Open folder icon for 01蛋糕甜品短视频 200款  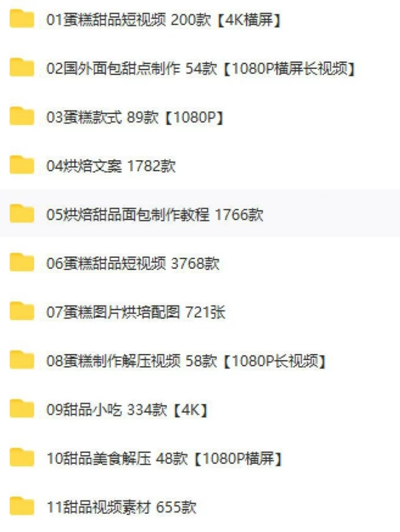click(x=22, y=19)
